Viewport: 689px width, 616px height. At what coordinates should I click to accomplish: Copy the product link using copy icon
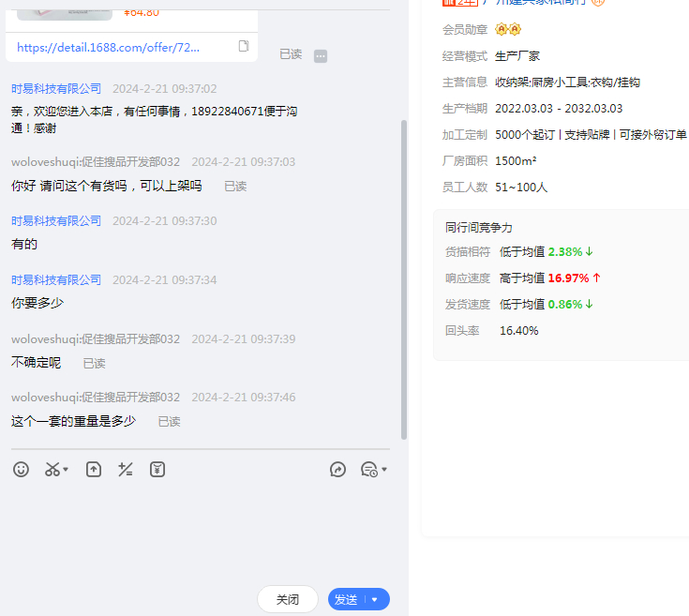[x=244, y=47]
